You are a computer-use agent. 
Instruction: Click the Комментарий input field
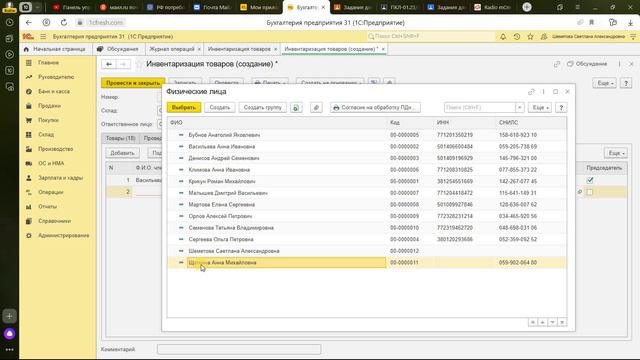point(239,349)
